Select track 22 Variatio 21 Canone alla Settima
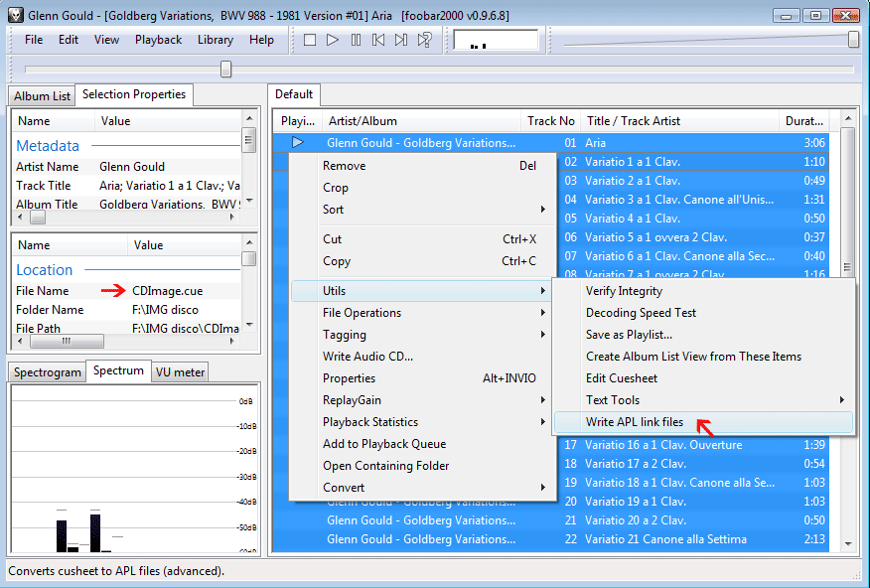The image size is (870, 588). click(x=551, y=539)
